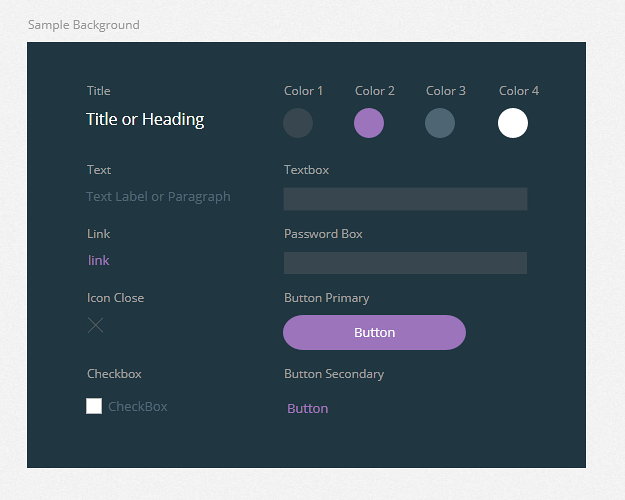Click the Sample Background heading
Screen dimensions: 625x500
[x=84, y=25]
